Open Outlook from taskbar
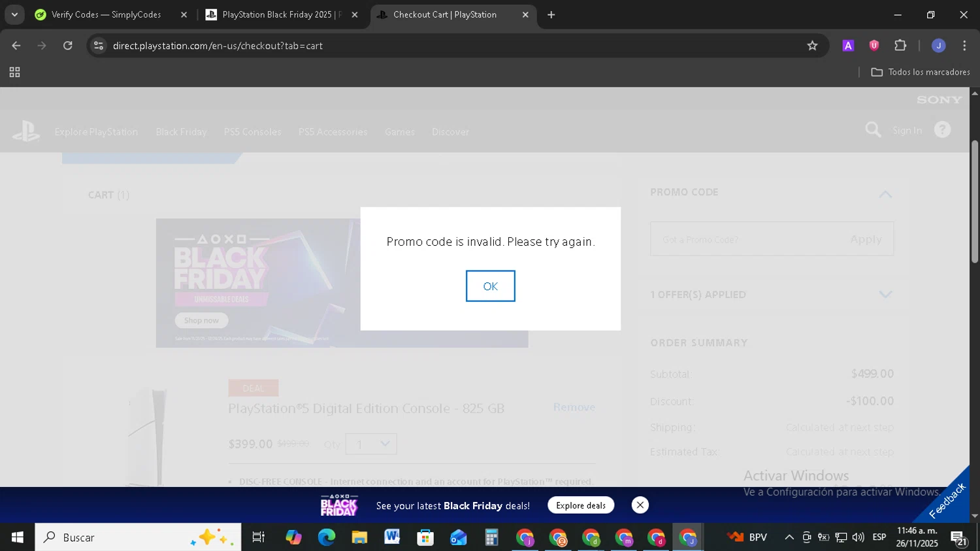The height and width of the screenshot is (551, 980). tap(458, 537)
